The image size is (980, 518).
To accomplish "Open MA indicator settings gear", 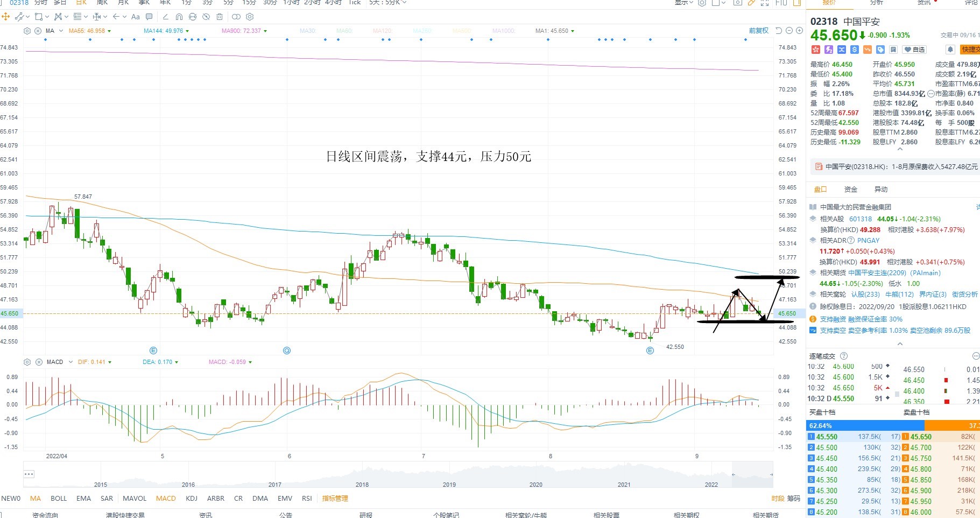I will tap(27, 31).
